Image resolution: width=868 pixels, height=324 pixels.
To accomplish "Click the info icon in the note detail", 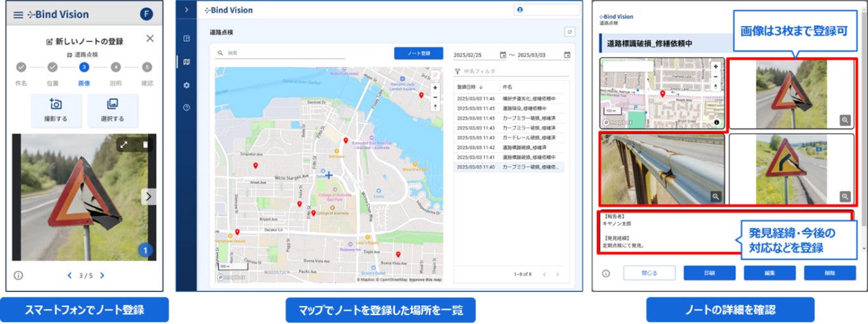I will coord(605,273).
